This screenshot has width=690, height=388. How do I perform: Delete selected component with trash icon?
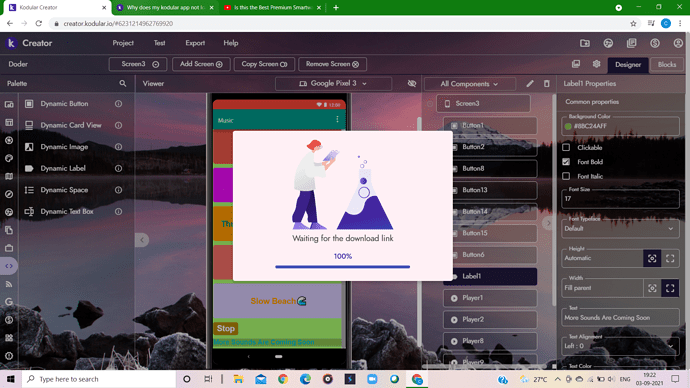[547, 84]
